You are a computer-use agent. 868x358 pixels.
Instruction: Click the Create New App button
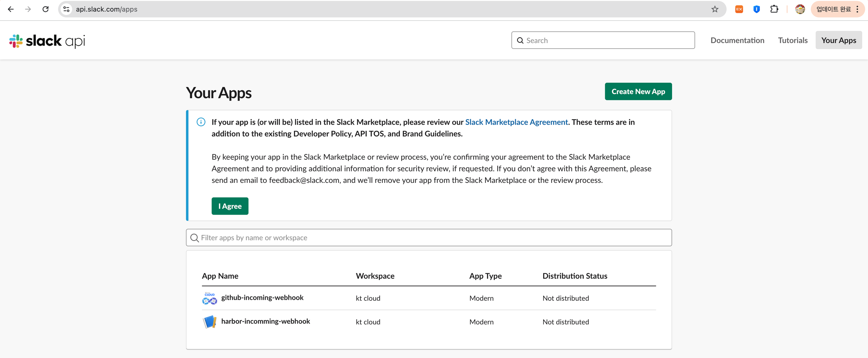(638, 91)
